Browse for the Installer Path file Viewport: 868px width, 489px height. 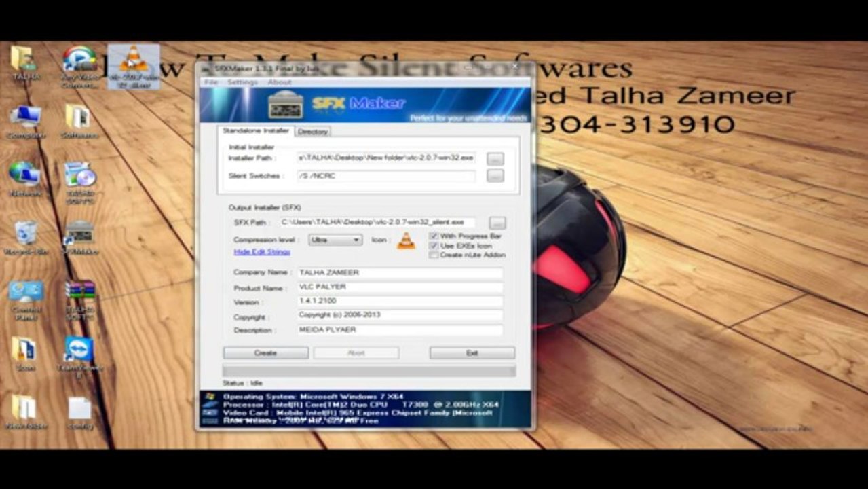pos(495,158)
